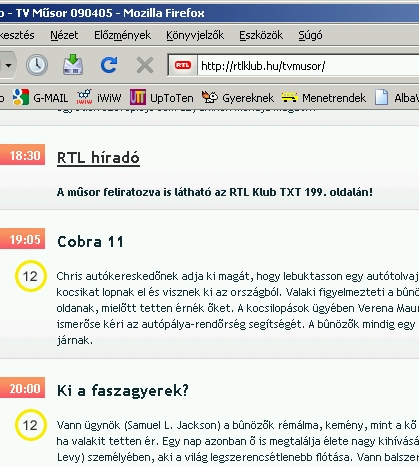Viewport: 419px width, 466px height.
Task: Click the RTL site identity icon
Action: pos(183,65)
